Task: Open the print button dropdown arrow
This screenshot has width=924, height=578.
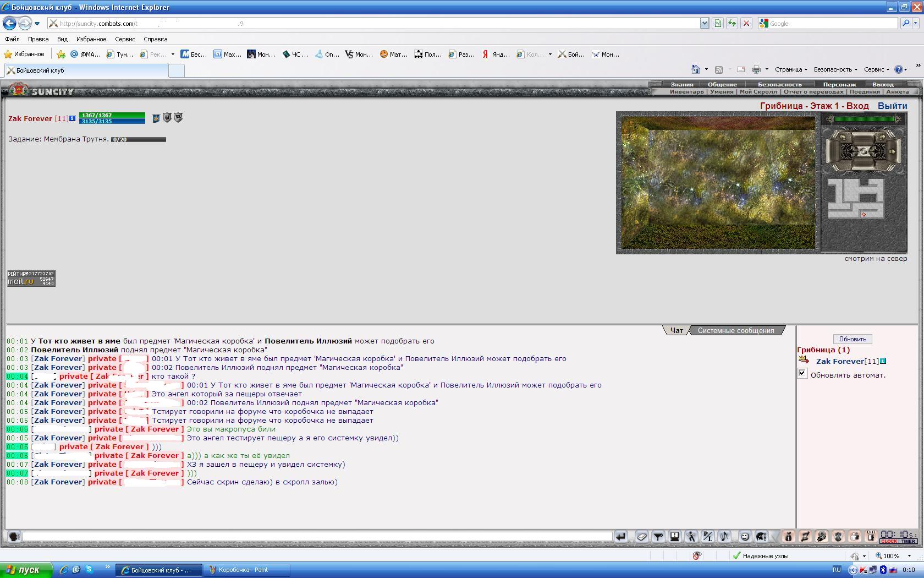Action: coord(767,69)
